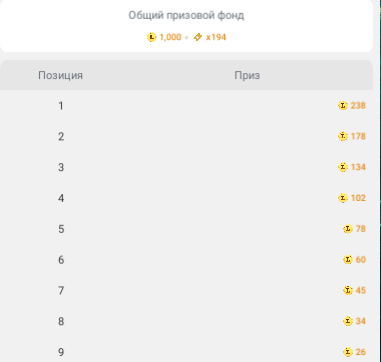This screenshot has height=362, width=381.
Task: Click the coin icon next to 178
Action: 343,136
